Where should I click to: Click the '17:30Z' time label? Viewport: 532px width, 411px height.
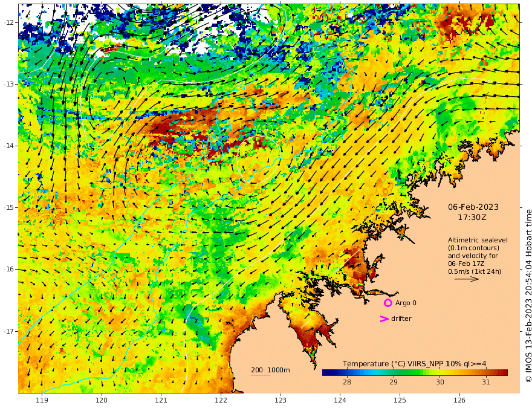pyautogui.click(x=472, y=218)
